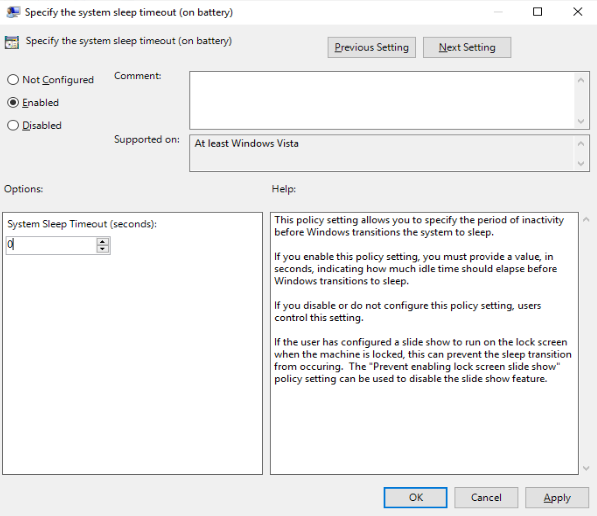Close the sleep timeout dialog
This screenshot has height=516, width=597.
(x=578, y=12)
